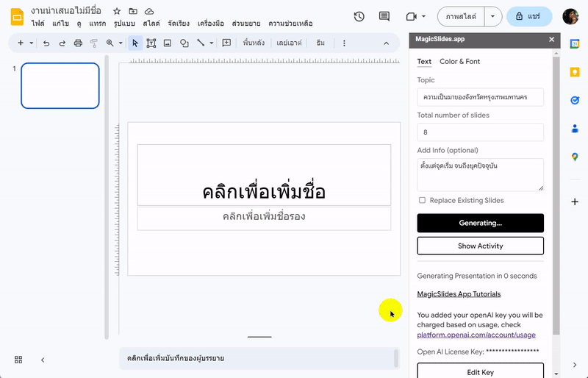Select the text box tool

point(151,43)
